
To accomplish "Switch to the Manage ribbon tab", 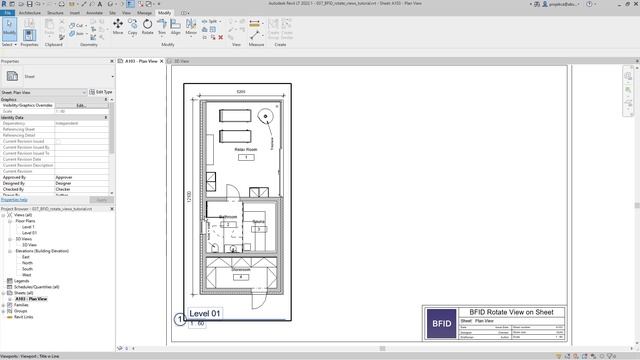I will (144, 13).
